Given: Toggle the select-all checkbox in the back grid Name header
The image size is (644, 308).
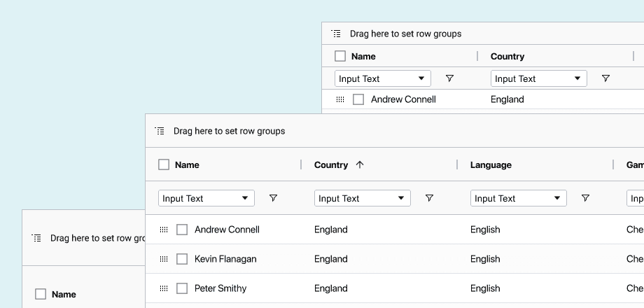Looking at the screenshot, I should click(340, 56).
